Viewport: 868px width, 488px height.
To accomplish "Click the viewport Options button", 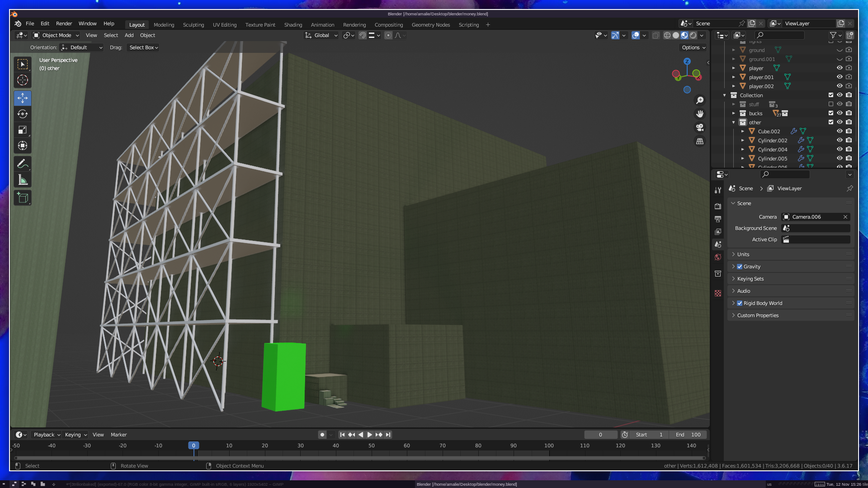I will pyautogui.click(x=693, y=47).
